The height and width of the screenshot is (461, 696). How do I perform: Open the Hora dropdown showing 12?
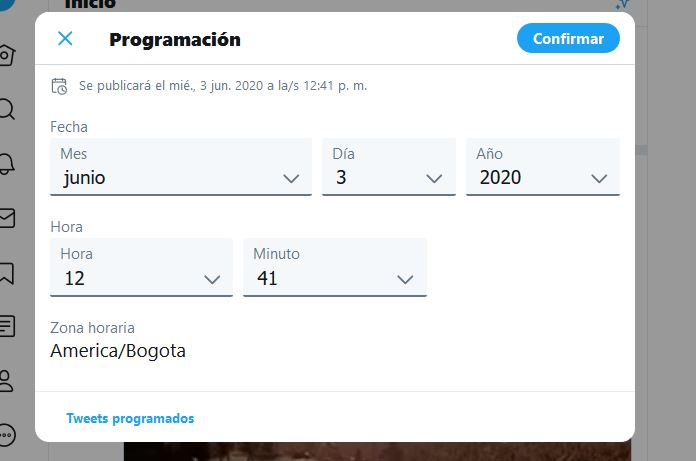tap(141, 267)
